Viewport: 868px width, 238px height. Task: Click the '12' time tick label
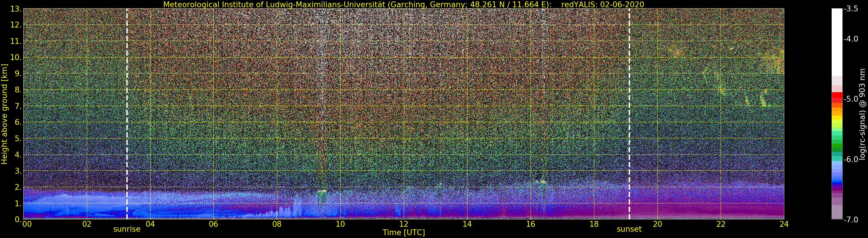point(404,224)
